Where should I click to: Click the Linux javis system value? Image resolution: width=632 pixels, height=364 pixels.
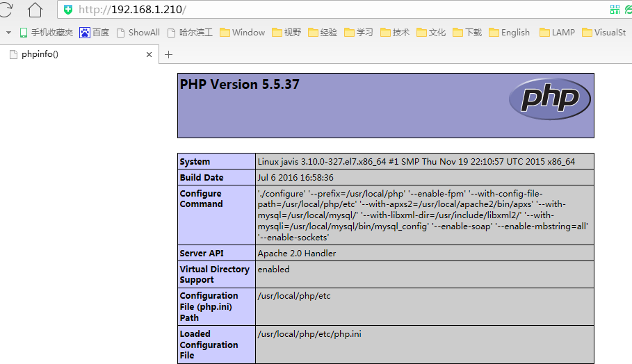point(416,161)
